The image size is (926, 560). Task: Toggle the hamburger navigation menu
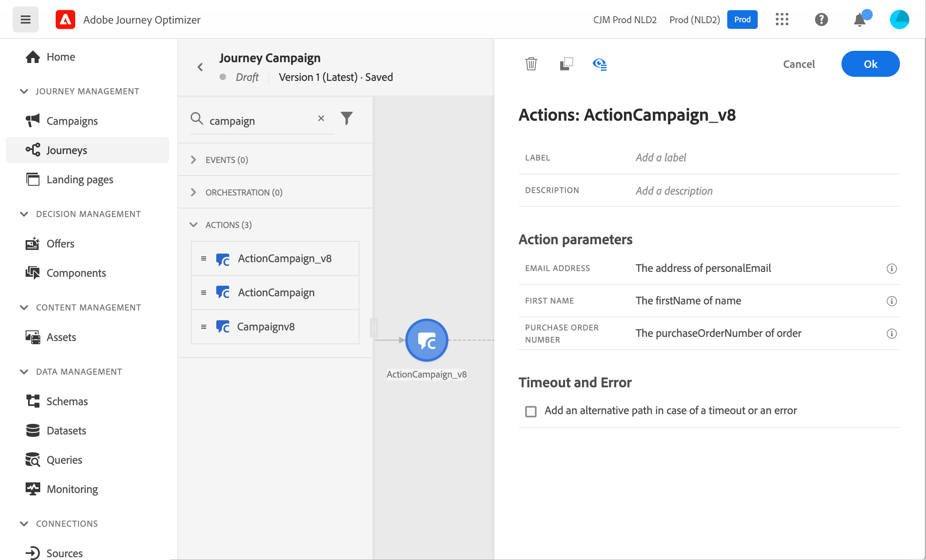pyautogui.click(x=26, y=20)
